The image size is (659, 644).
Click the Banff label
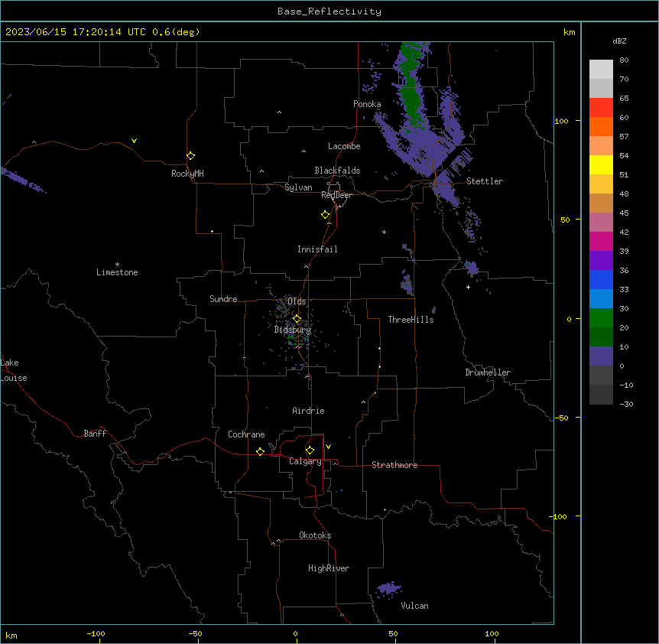point(95,434)
